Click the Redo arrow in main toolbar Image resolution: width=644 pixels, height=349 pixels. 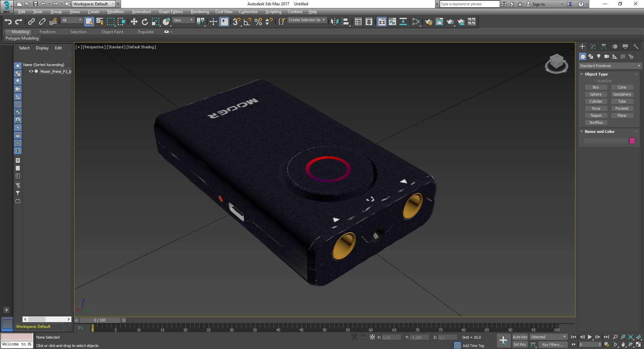click(19, 22)
